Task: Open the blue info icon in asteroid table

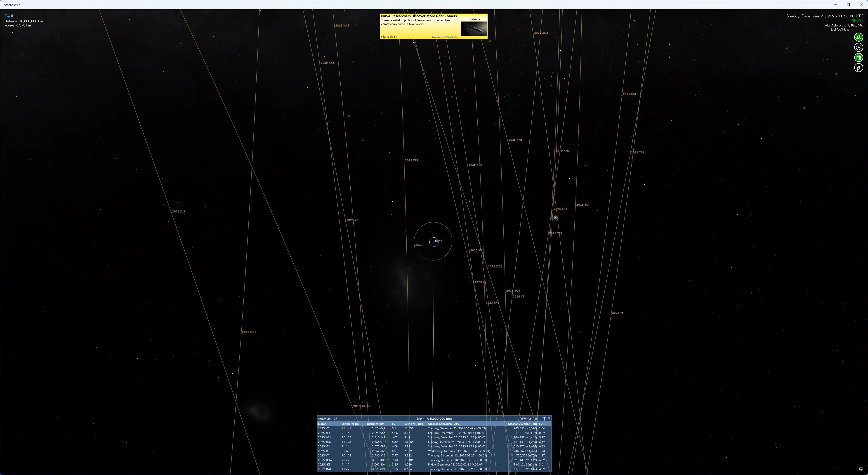Action: tap(544, 418)
